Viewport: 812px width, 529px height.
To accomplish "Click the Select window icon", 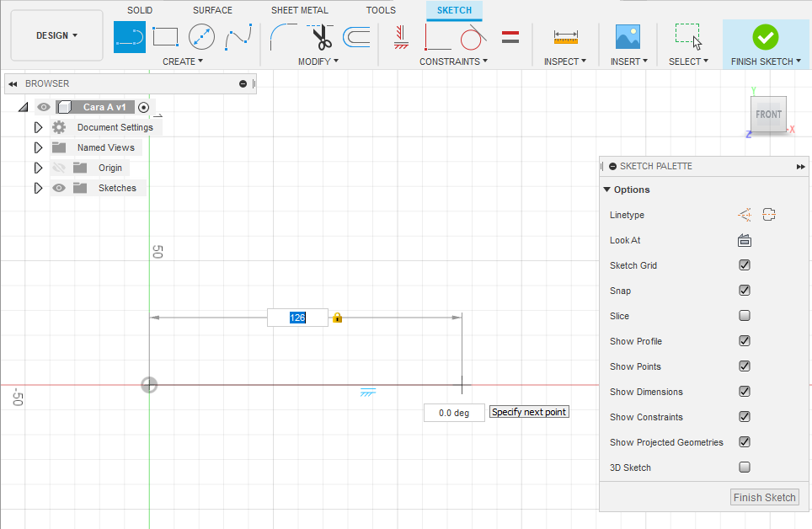I will tap(688, 36).
